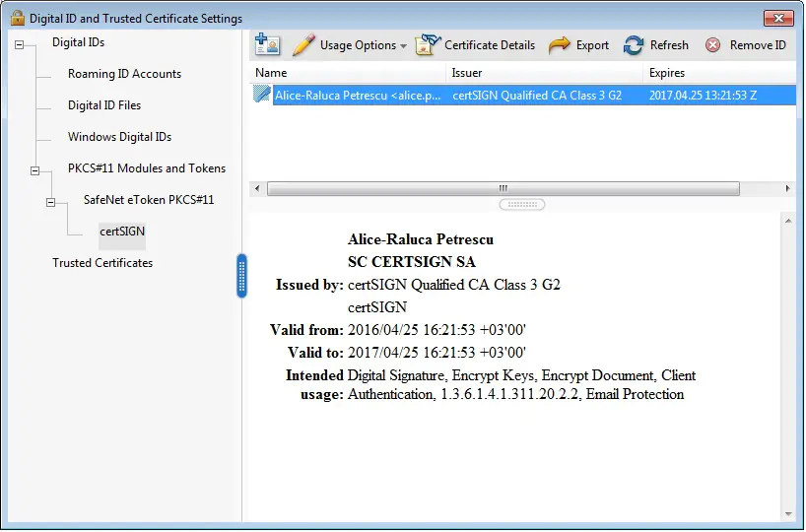
Task: Click the Refresh arrows icon
Action: [x=634, y=45]
